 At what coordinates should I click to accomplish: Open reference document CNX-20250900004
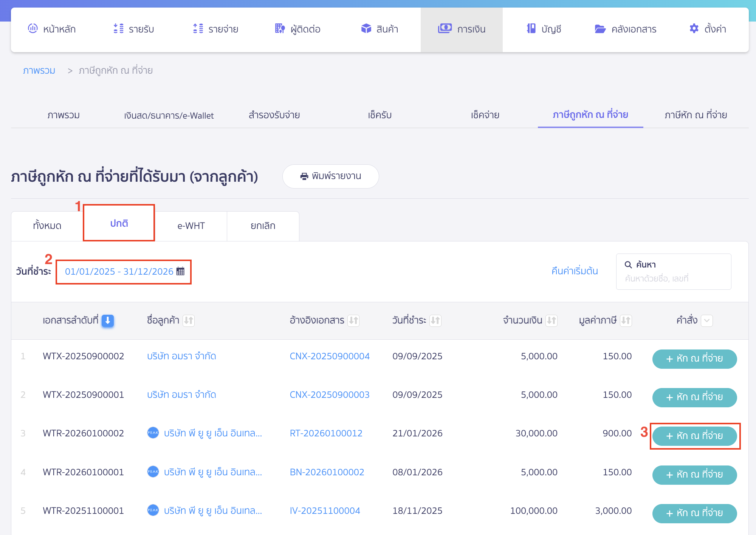point(329,356)
